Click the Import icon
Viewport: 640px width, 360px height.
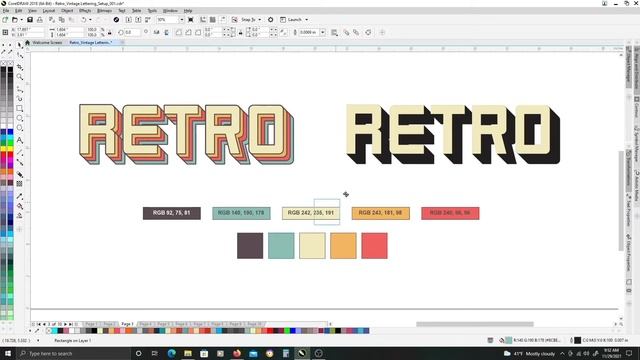click(x=129, y=20)
